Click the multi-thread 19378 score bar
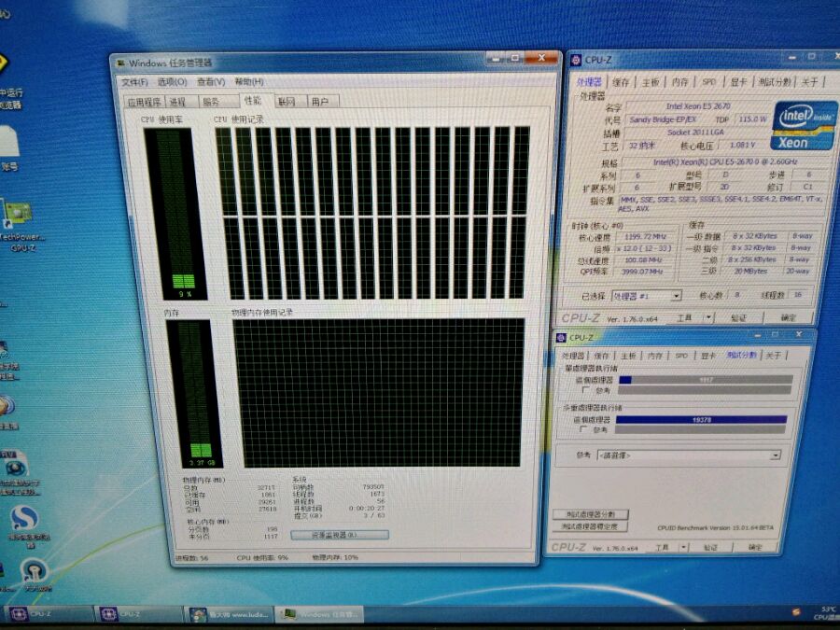Screen dimensions: 840x630 point(701,419)
